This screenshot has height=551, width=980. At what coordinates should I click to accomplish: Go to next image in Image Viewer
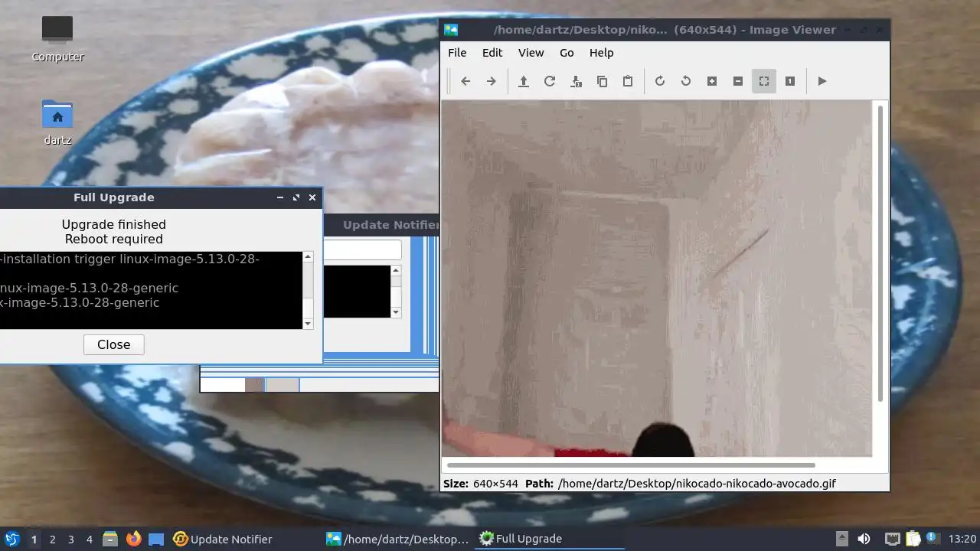pos(492,81)
